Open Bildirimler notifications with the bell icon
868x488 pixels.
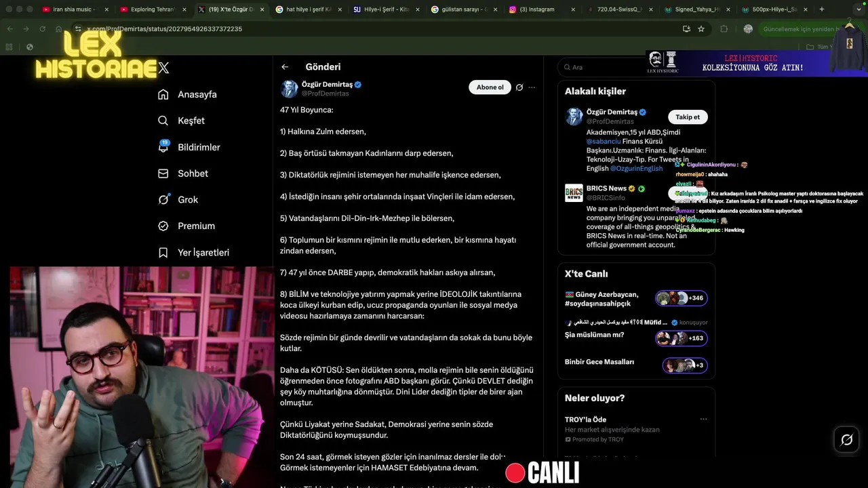[189, 147]
